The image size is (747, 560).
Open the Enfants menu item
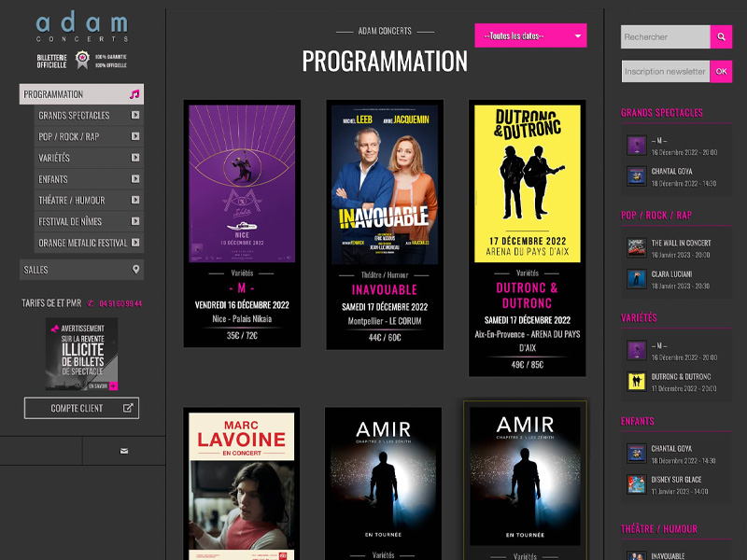[x=82, y=179]
